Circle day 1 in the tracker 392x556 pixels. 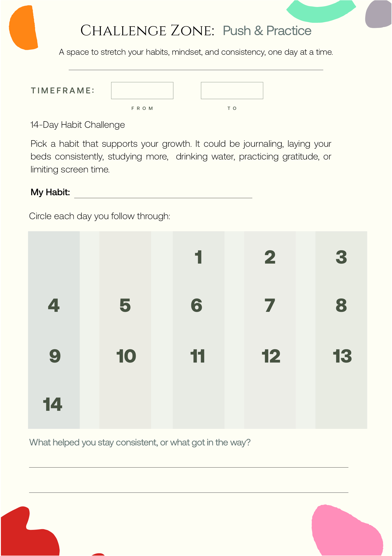(x=198, y=257)
